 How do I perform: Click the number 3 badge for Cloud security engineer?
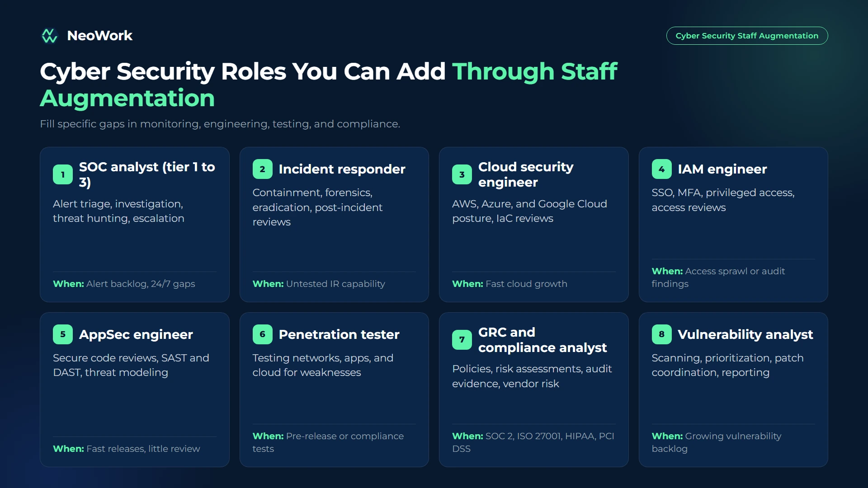[462, 174]
